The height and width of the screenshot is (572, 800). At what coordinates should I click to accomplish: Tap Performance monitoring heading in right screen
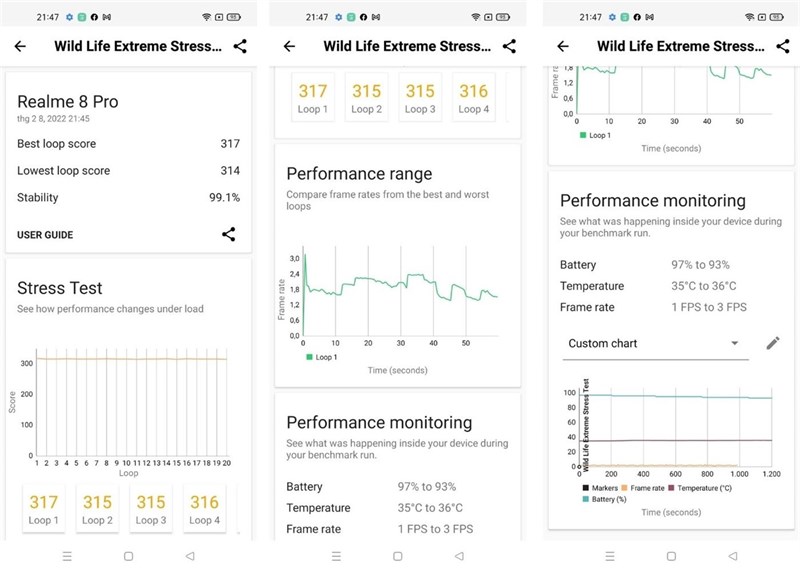[x=653, y=201]
